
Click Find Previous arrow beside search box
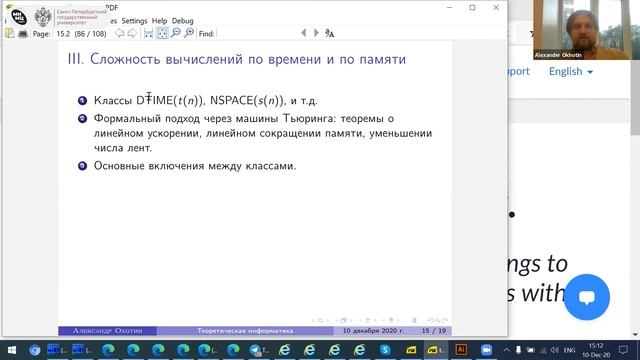(x=303, y=33)
